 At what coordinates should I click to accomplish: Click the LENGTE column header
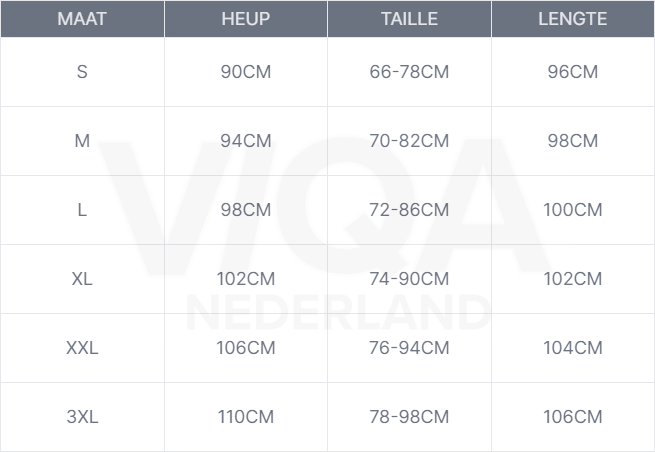(572, 19)
